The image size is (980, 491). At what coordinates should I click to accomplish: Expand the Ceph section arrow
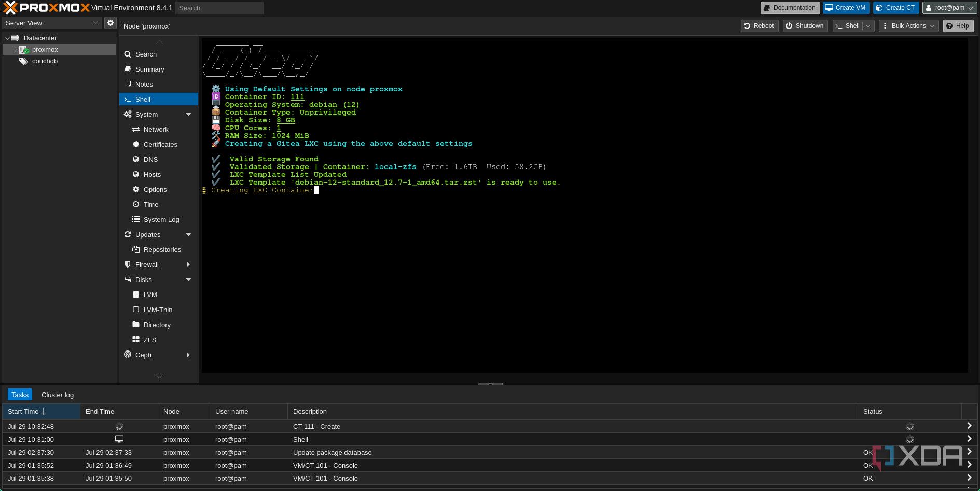pyautogui.click(x=188, y=355)
